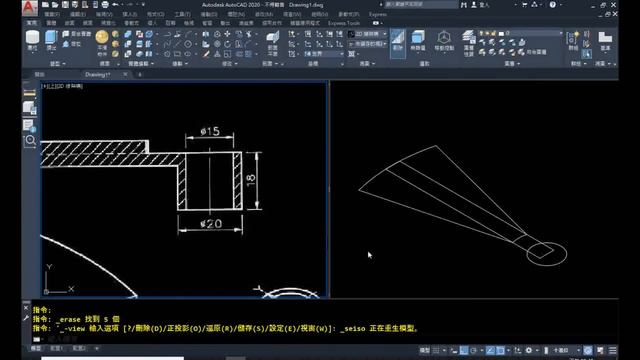
Task: Click the selection Culling button
Action: pyautogui.click(x=398, y=43)
